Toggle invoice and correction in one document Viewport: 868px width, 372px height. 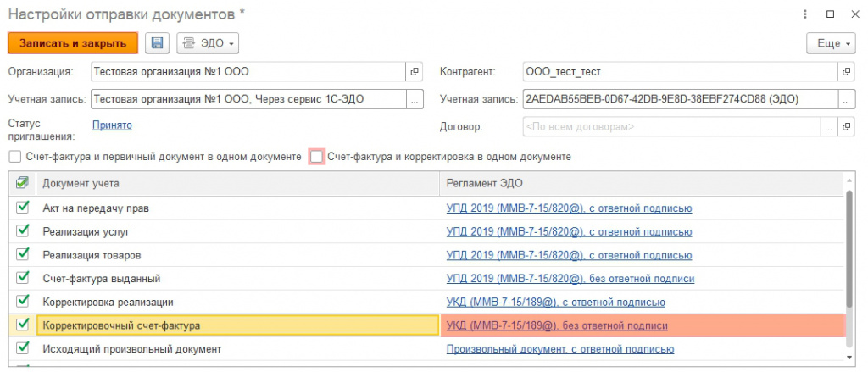[x=317, y=157]
